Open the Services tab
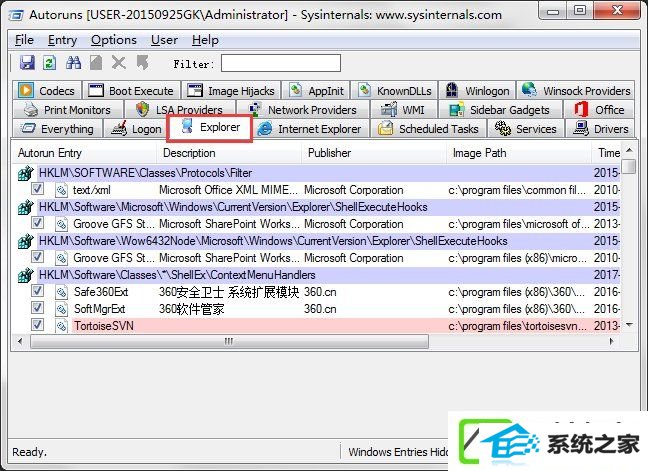This screenshot has height=471, width=648. [526, 129]
